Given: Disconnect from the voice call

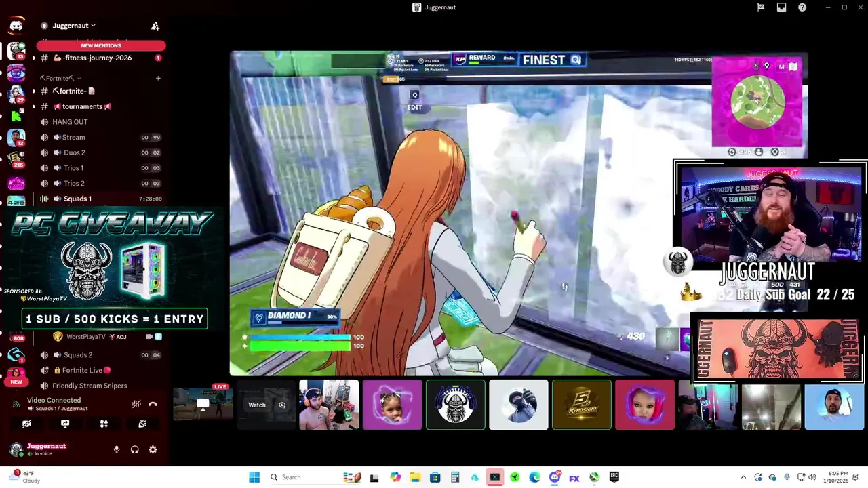Looking at the screenshot, I should [153, 404].
